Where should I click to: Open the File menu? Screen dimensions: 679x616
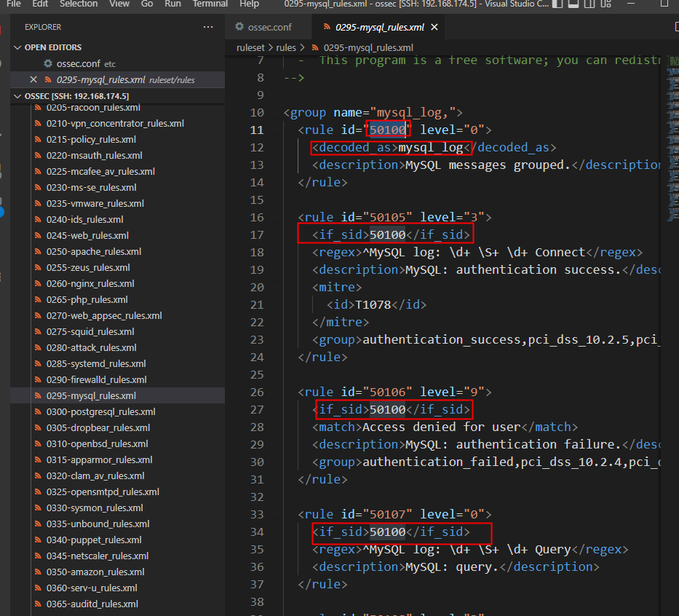(x=13, y=4)
